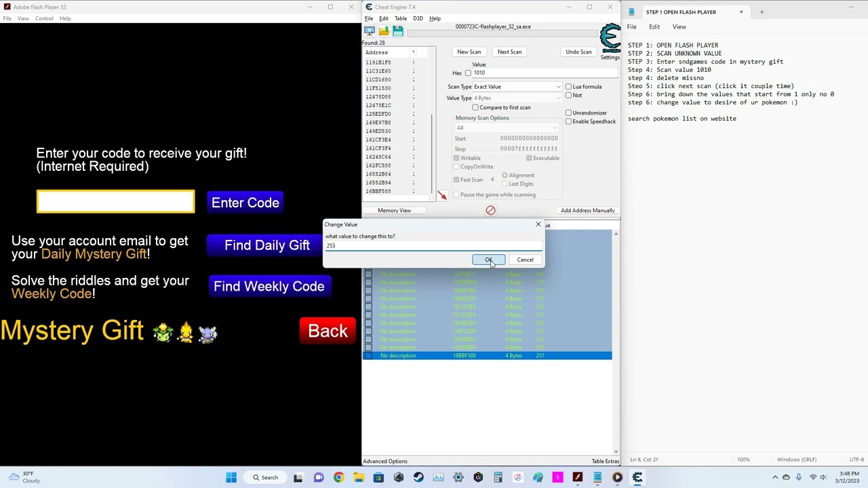Screen dimensions: 868x488
Task: Click Add Address Manually
Action: click(x=588, y=210)
